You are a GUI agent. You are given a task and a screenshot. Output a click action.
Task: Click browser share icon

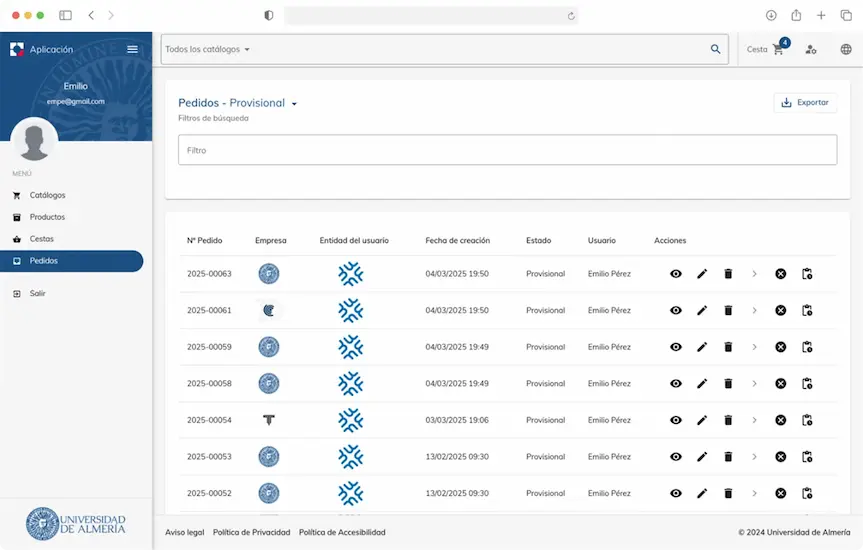(x=796, y=15)
